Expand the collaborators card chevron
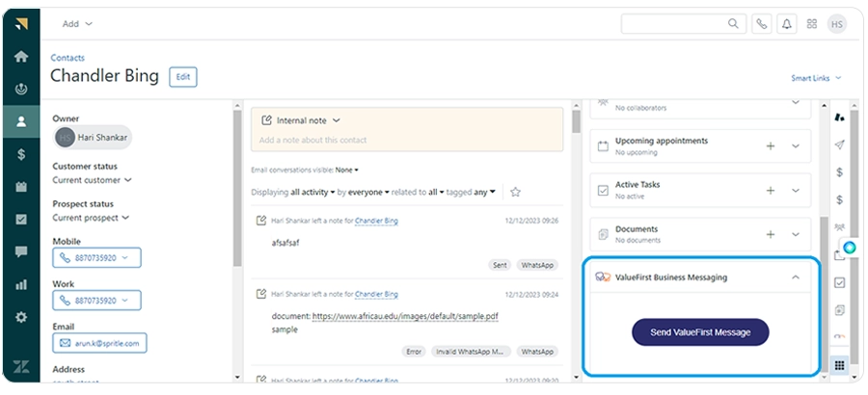 pos(796,102)
